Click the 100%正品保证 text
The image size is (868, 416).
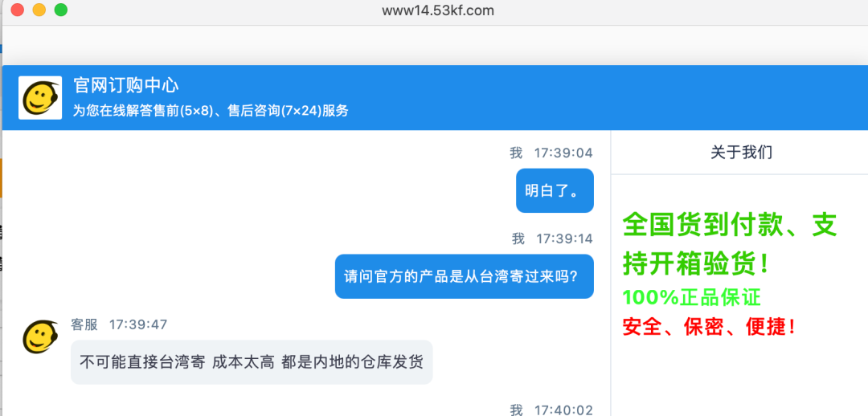[x=691, y=298]
